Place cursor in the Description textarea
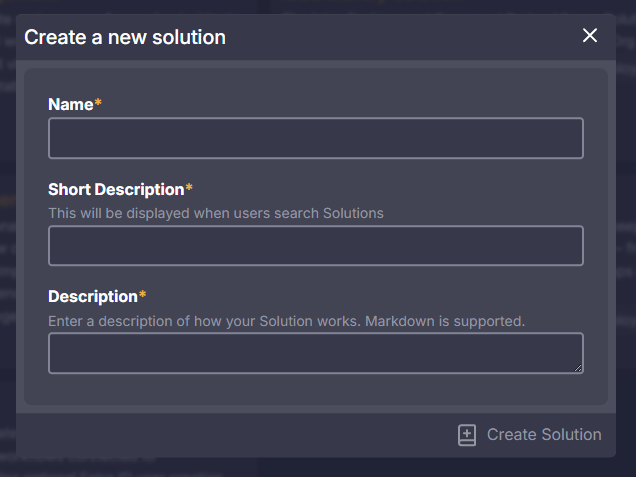Image resolution: width=636 pixels, height=477 pixels. tap(315, 353)
